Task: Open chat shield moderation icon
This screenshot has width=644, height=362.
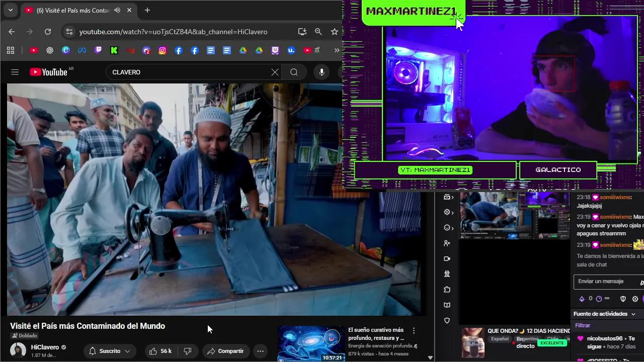Action: (x=623, y=299)
